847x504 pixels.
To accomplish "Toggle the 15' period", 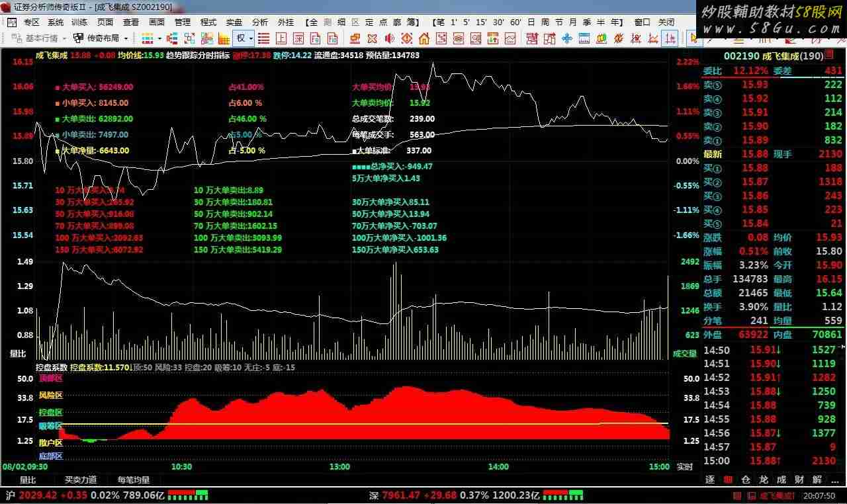I will point(481,22).
